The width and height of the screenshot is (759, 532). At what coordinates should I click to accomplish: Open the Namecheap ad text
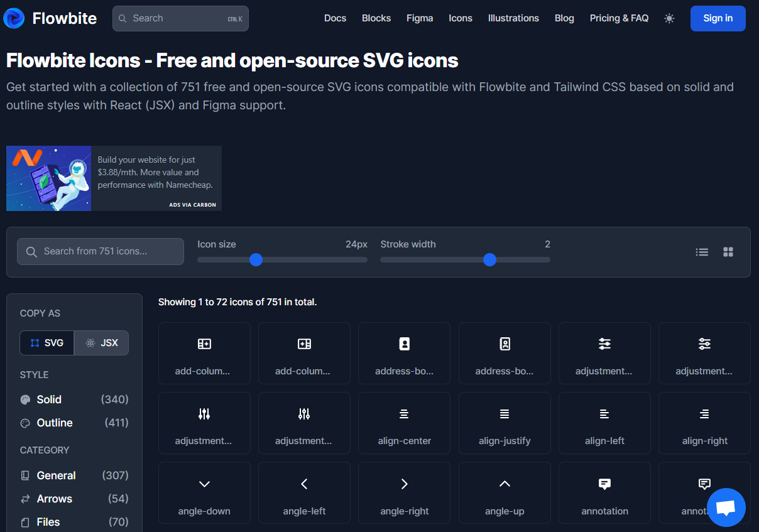point(155,172)
